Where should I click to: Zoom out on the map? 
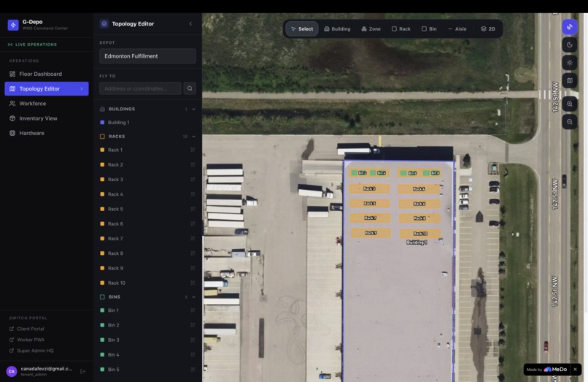pos(570,122)
